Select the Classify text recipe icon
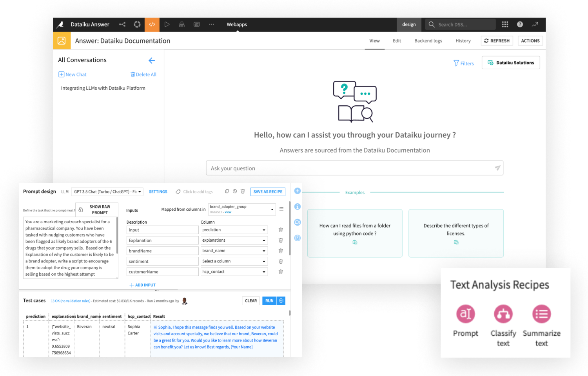 [x=503, y=314]
